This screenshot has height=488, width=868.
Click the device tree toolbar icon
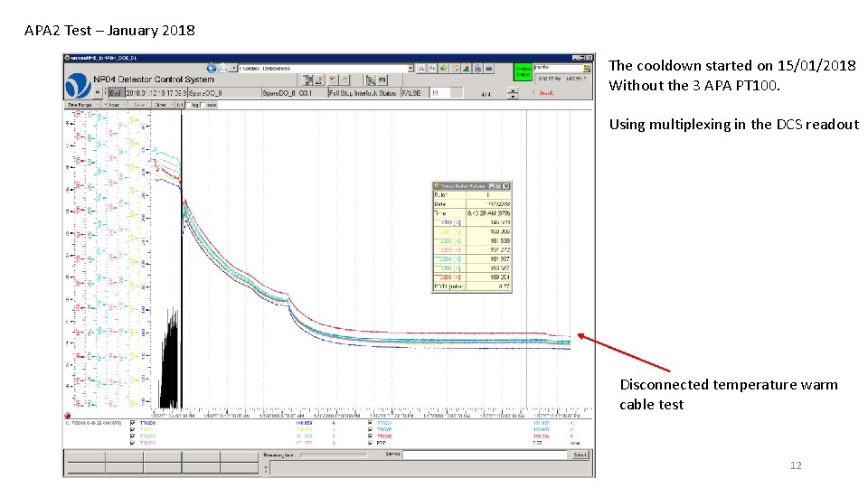coord(308,80)
